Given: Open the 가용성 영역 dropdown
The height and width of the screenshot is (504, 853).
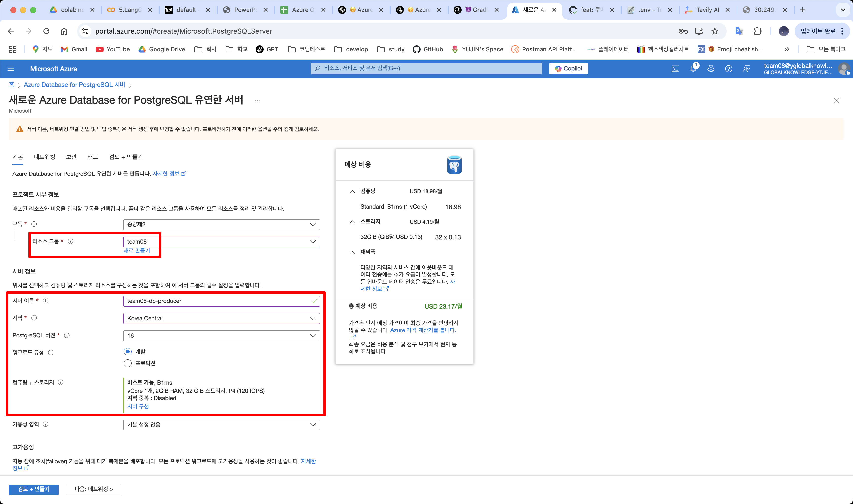Looking at the screenshot, I should click(221, 425).
